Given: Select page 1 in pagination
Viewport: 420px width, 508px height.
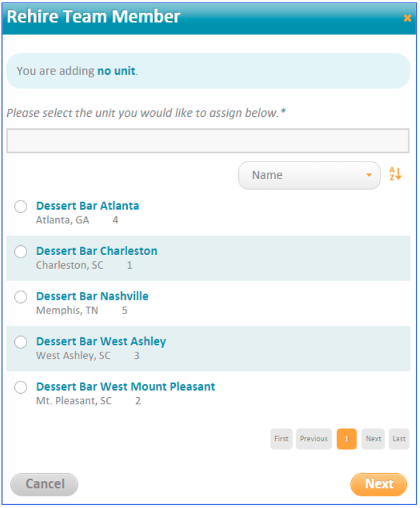Looking at the screenshot, I should click(347, 439).
